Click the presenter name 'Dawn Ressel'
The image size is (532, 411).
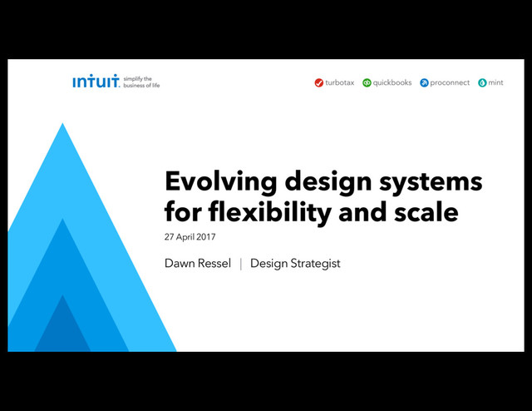[198, 263]
